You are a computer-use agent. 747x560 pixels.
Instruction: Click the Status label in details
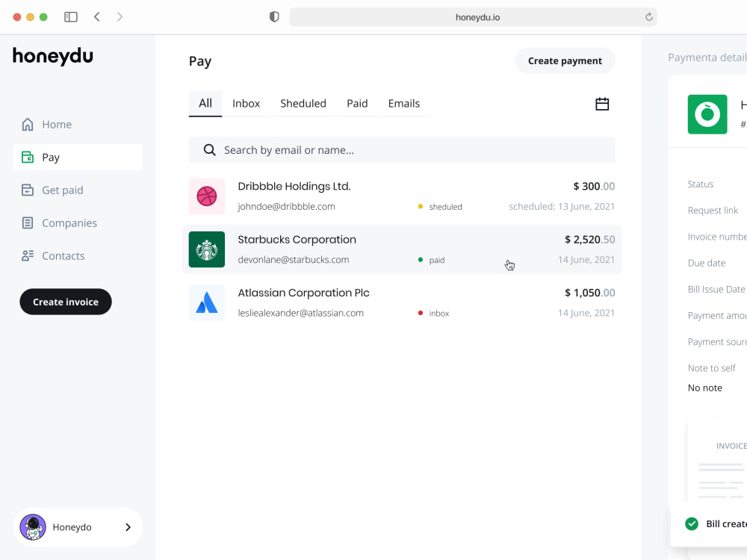pyautogui.click(x=701, y=184)
